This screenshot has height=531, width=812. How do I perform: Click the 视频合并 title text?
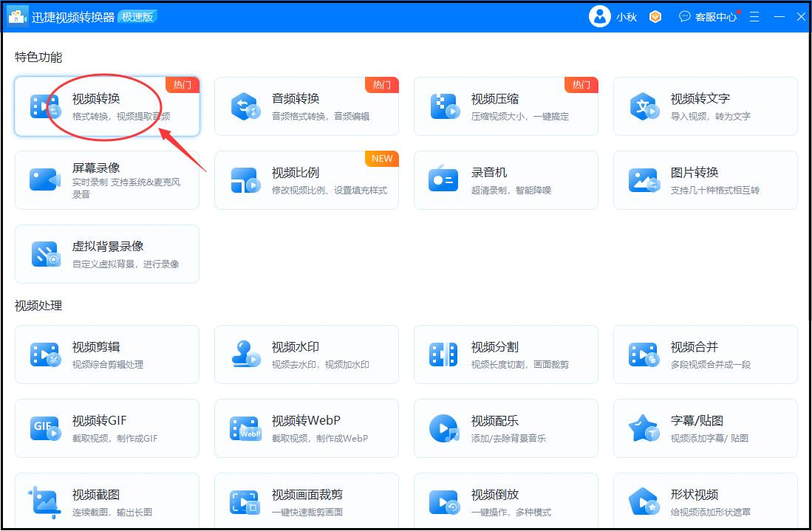(695, 347)
